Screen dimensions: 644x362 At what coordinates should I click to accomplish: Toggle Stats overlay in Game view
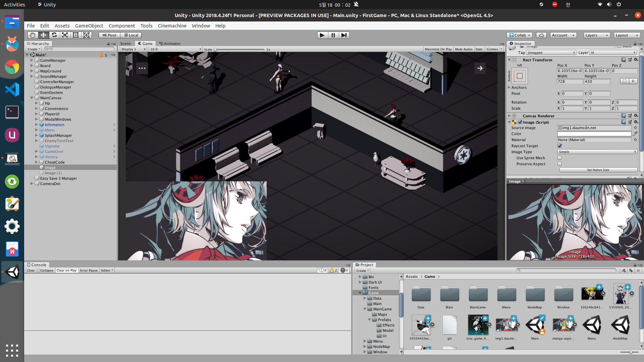pyautogui.click(x=479, y=49)
